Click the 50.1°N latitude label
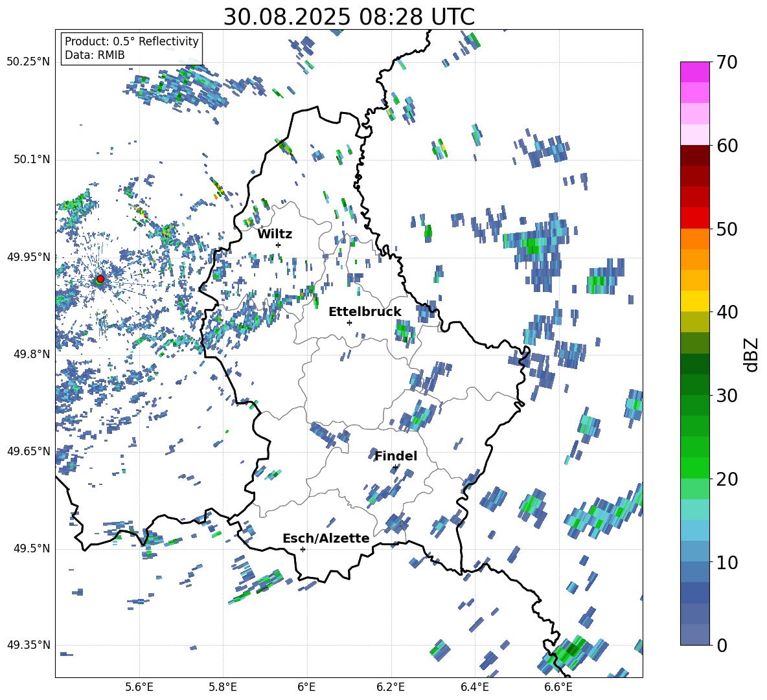Image resolution: width=767 pixels, height=700 pixels. pos(31,159)
